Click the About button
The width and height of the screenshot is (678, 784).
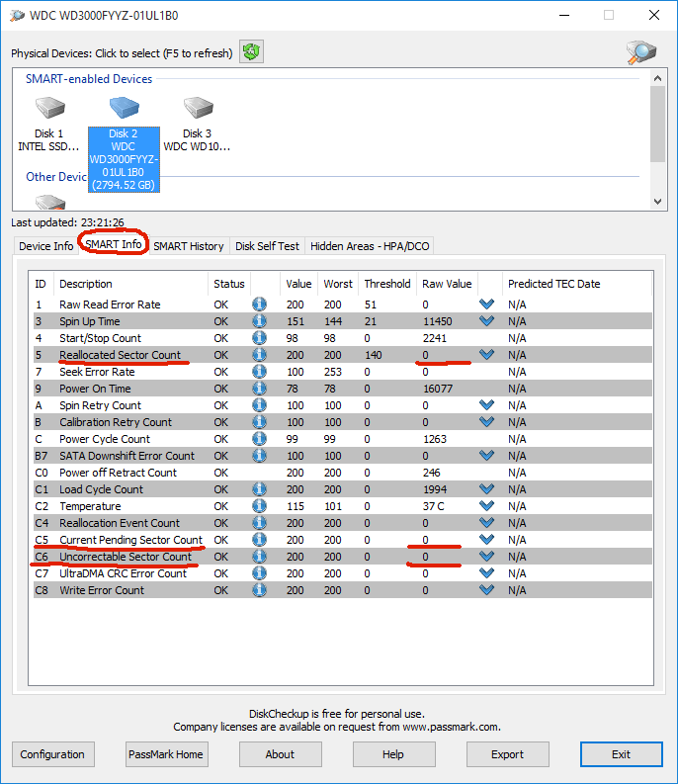tap(280, 754)
